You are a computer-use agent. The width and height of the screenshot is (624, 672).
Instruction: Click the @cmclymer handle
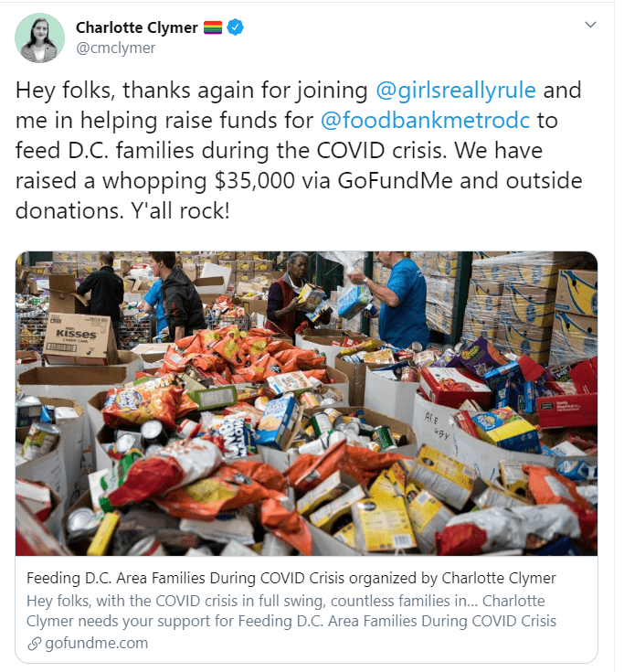point(116,48)
